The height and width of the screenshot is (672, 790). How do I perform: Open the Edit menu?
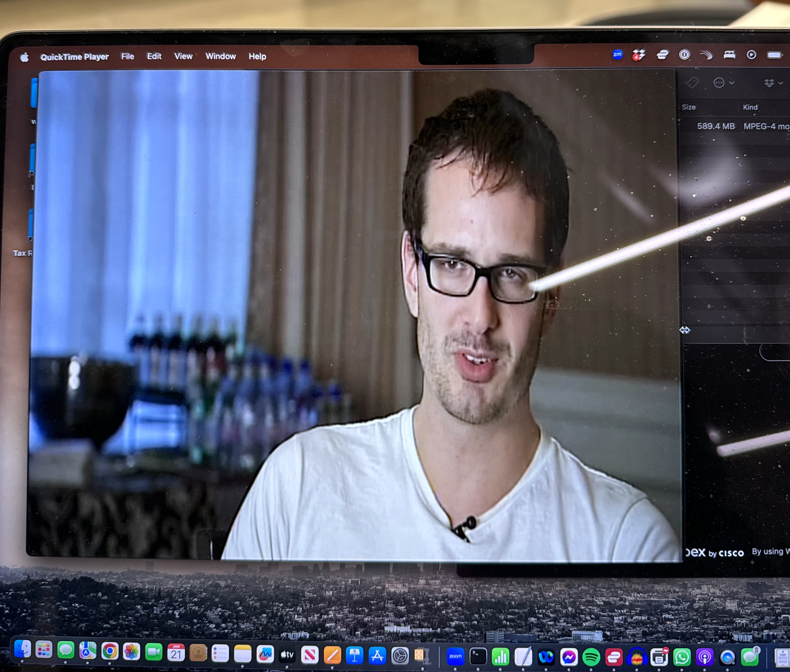tap(154, 56)
